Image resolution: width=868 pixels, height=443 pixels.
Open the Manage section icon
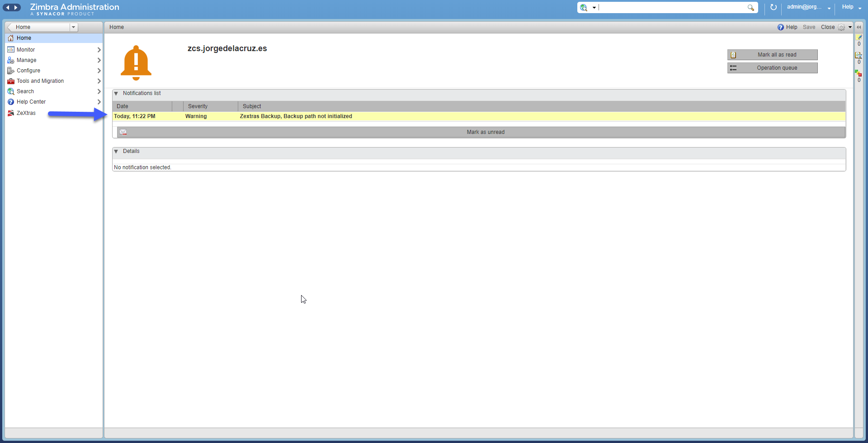[11, 60]
